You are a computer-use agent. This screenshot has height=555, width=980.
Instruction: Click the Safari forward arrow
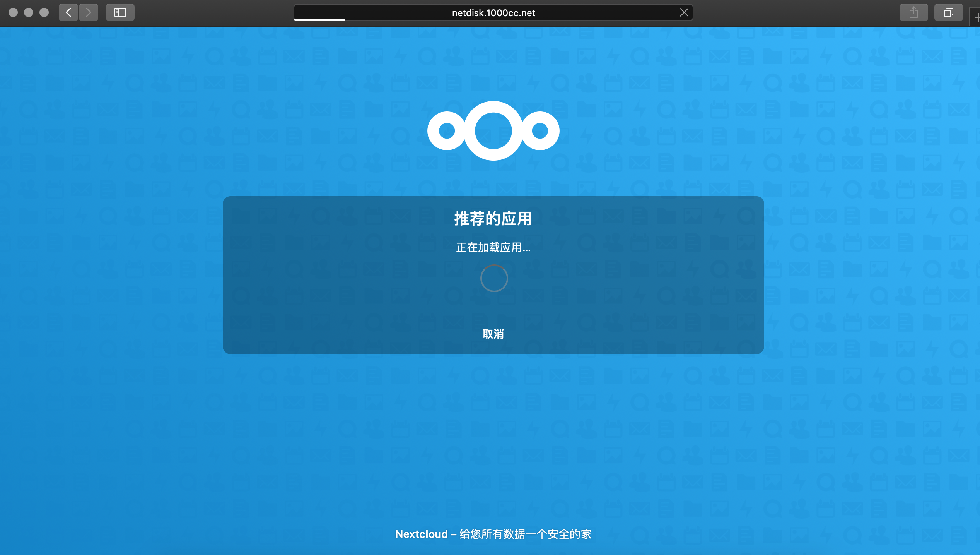[89, 12]
